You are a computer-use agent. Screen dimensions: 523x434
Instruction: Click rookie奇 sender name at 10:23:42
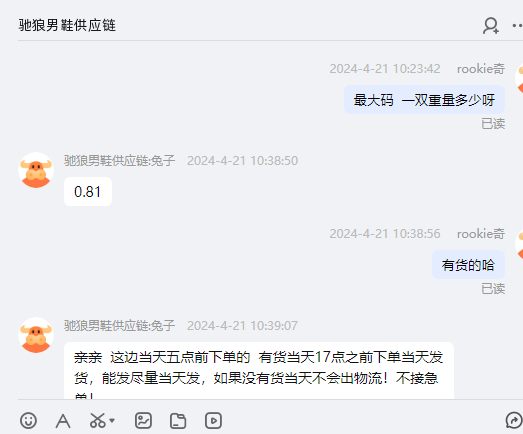coord(481,69)
